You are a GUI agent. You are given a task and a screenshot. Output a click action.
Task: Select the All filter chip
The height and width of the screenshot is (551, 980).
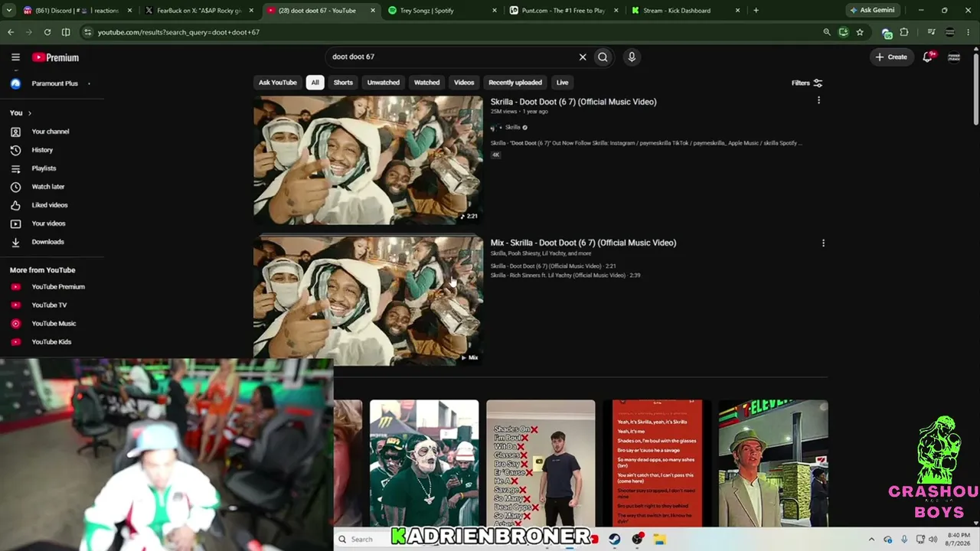click(315, 83)
